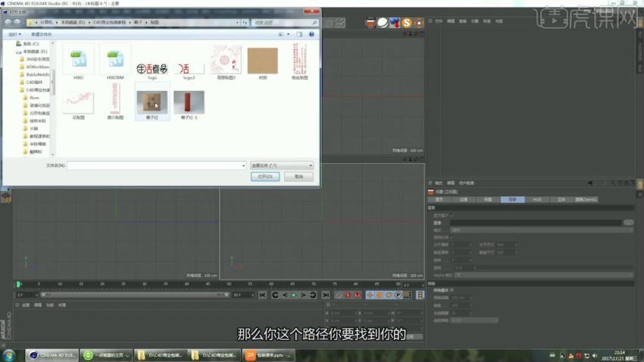Click the folder tree vertical scrollbar
The height and width of the screenshot is (362, 644).
[x=52, y=82]
